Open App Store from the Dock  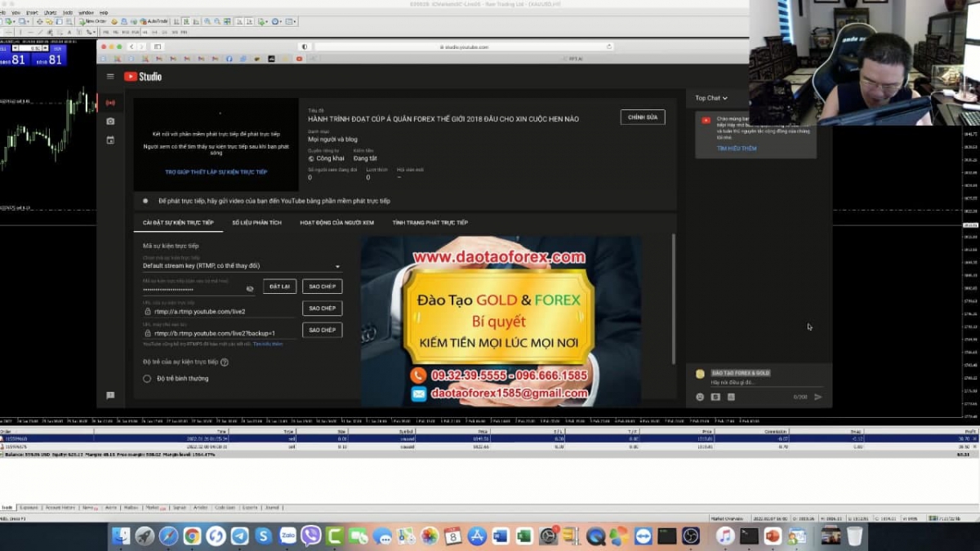(477, 535)
